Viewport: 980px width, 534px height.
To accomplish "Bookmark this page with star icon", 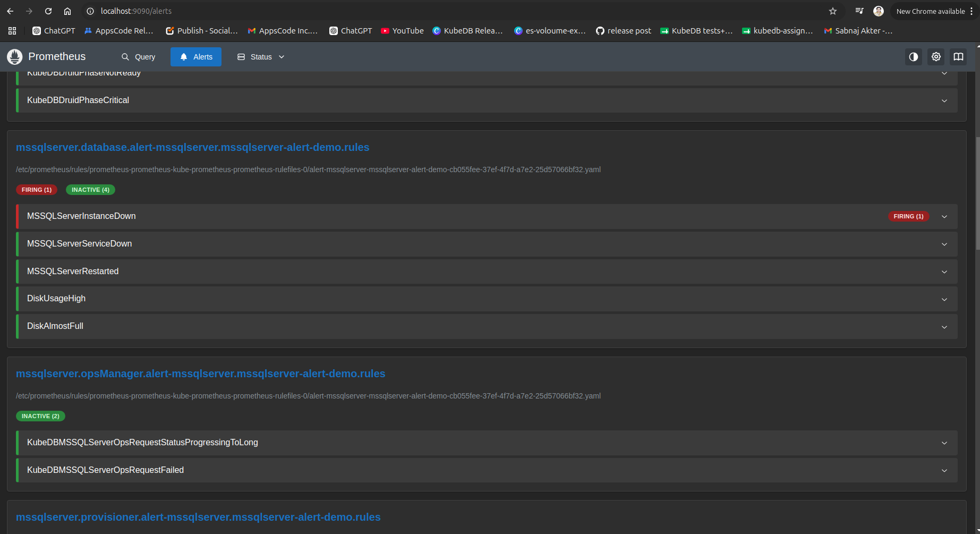I will [833, 11].
